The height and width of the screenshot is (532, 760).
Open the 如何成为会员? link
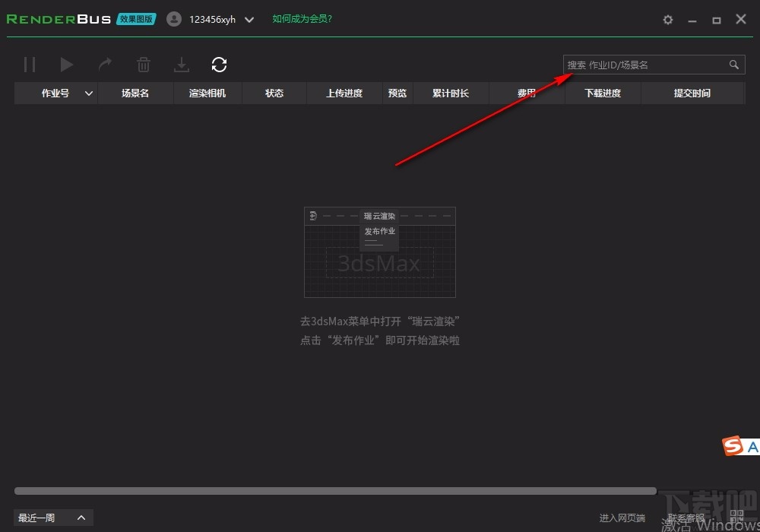click(x=302, y=19)
